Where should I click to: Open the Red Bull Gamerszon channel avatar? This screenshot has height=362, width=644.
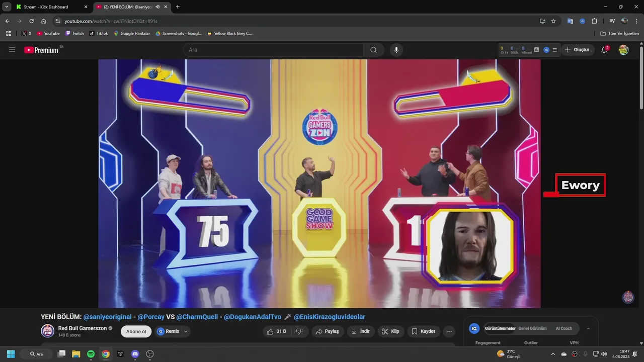(x=47, y=331)
